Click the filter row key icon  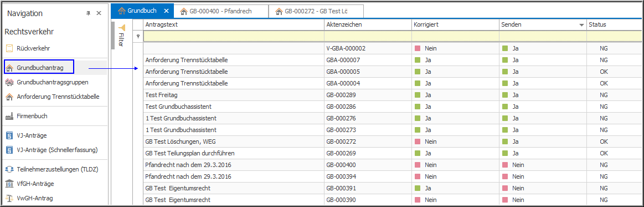tap(138, 36)
